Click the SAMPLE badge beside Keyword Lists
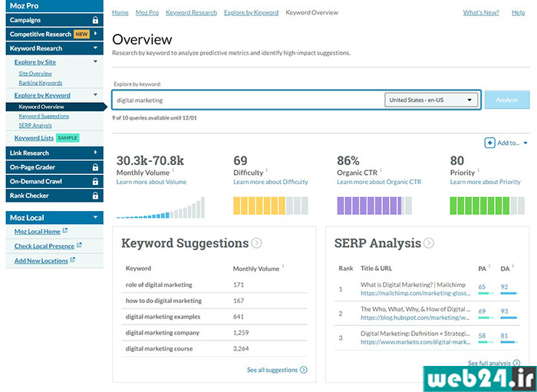This screenshot has width=537, height=392. (x=68, y=138)
